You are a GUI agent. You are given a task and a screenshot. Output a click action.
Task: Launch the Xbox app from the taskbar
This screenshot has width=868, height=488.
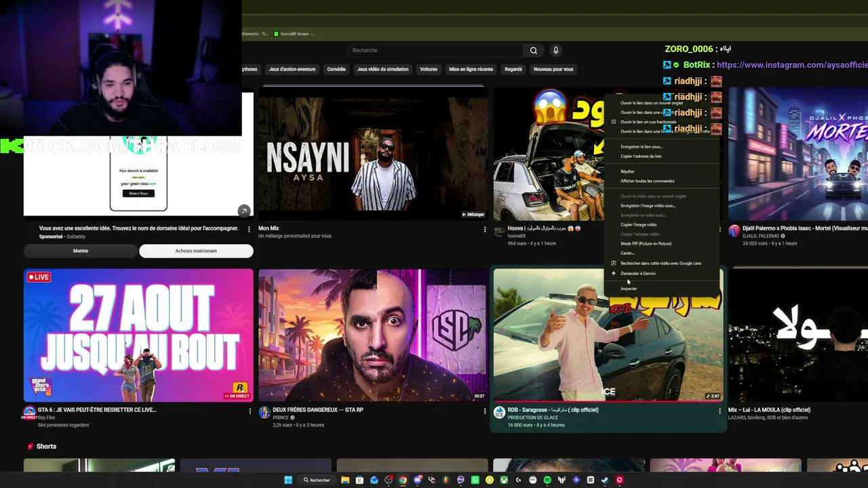pos(504,480)
